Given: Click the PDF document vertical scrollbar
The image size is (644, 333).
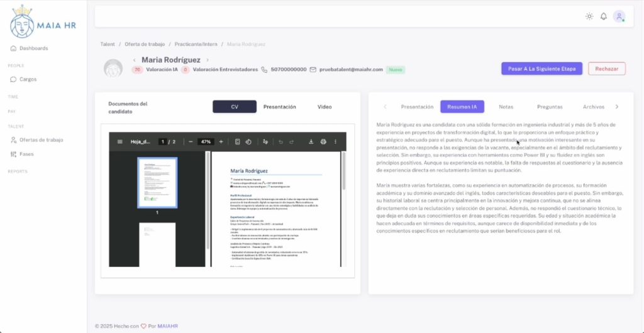Looking at the screenshot, I should point(343,171).
